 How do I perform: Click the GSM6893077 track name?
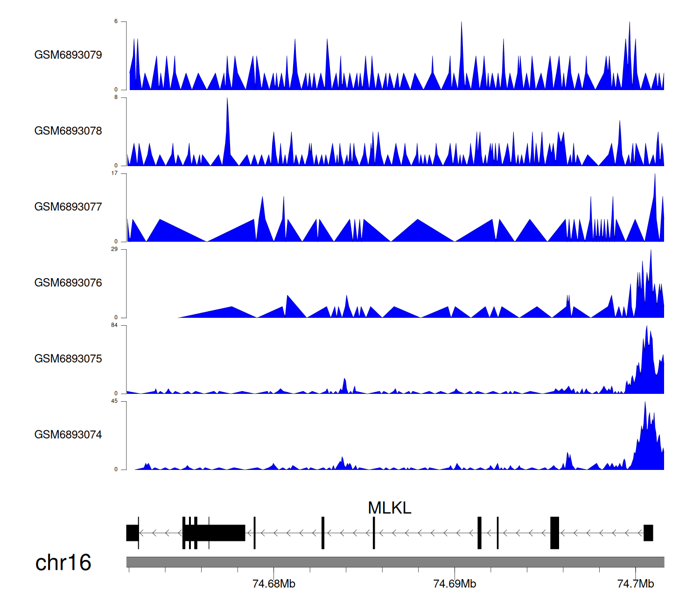tap(68, 207)
